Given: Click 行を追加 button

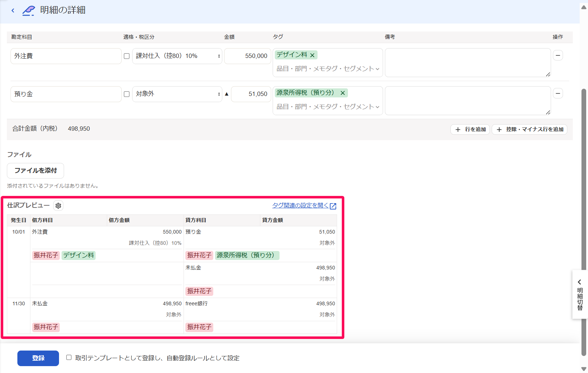Looking at the screenshot, I should pos(470,129).
